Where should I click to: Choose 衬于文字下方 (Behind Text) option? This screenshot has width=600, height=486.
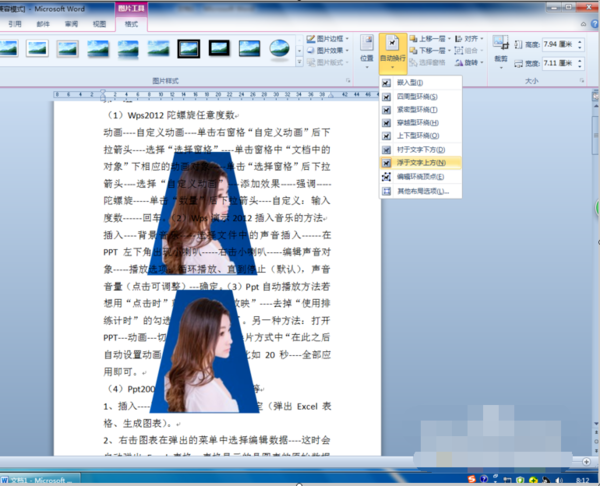418,148
